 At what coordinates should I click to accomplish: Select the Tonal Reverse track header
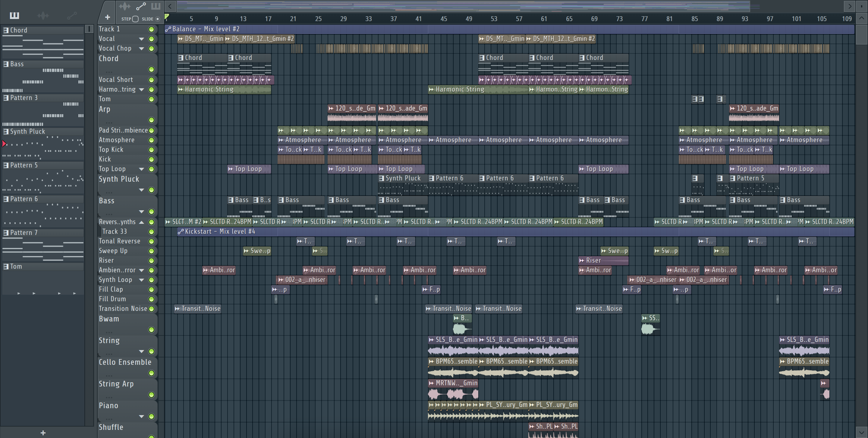pos(127,241)
